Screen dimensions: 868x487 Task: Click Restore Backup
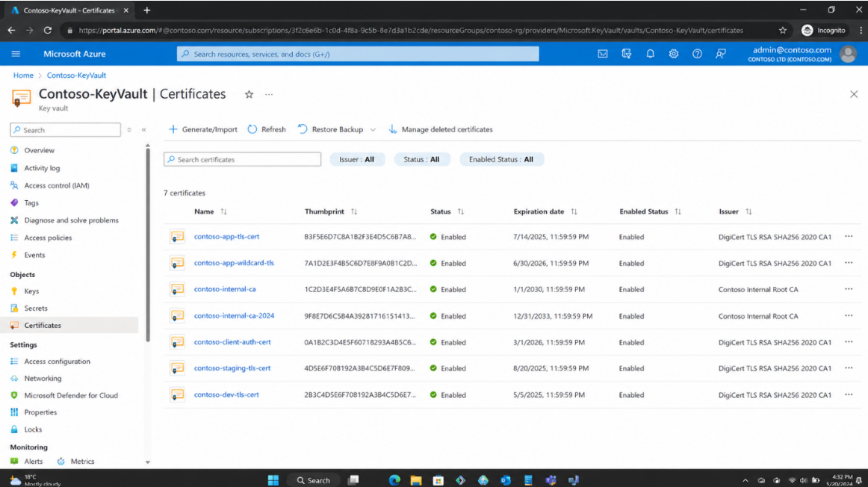coord(331,129)
